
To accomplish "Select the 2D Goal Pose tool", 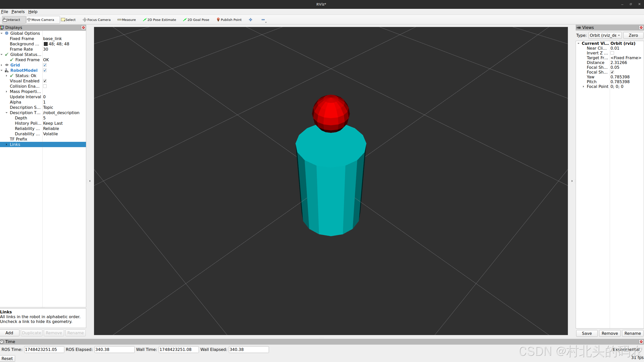I will tap(196, 20).
